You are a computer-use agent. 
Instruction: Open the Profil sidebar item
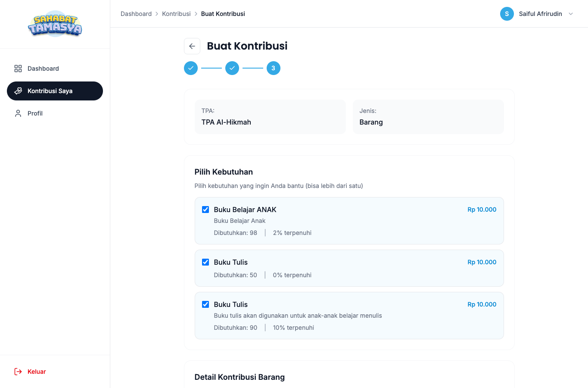pyautogui.click(x=55, y=113)
